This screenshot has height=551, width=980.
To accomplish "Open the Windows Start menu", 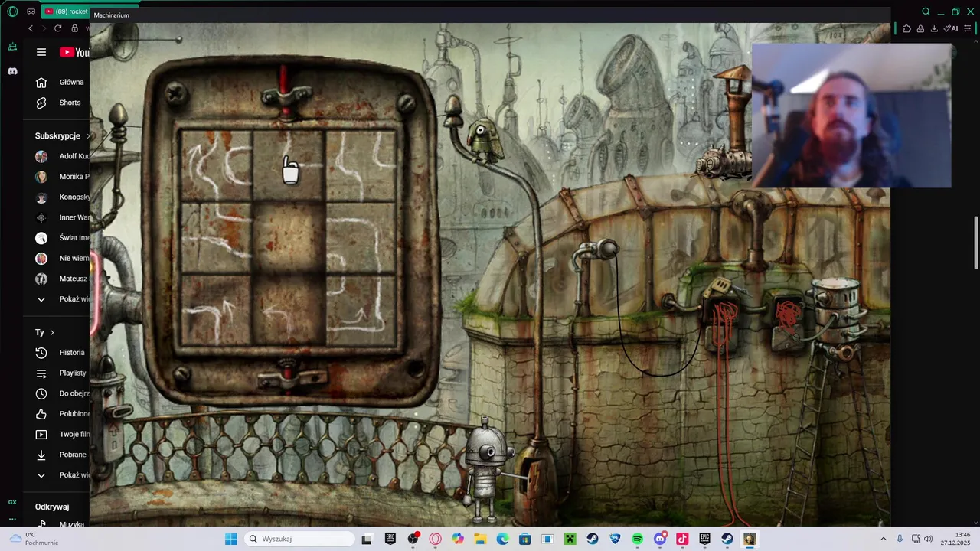I will click(230, 539).
